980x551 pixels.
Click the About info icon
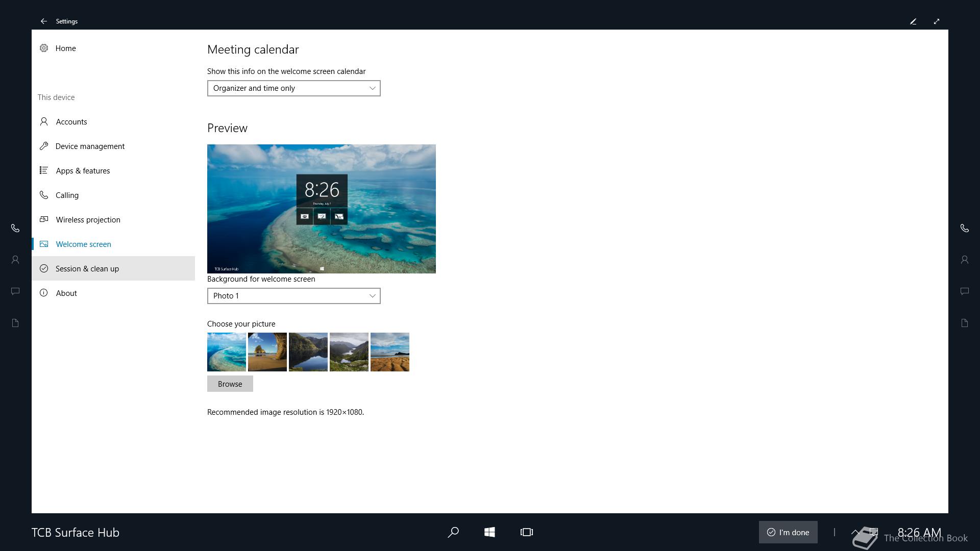point(44,293)
